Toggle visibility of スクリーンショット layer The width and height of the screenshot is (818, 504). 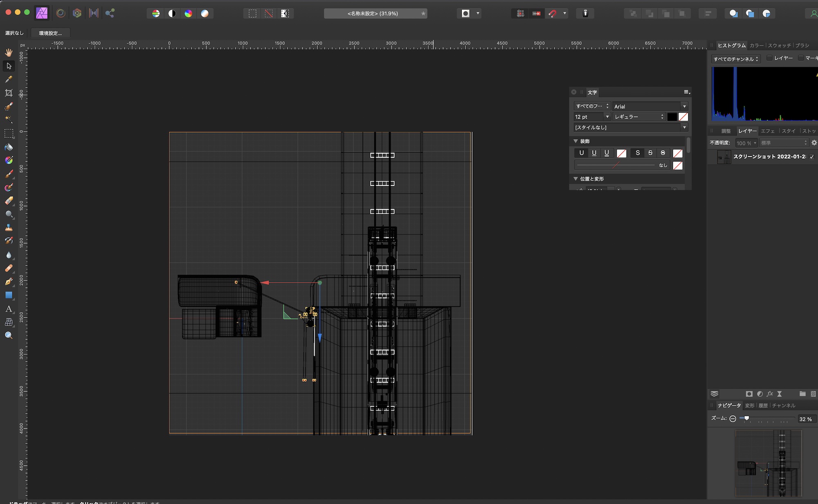812,157
